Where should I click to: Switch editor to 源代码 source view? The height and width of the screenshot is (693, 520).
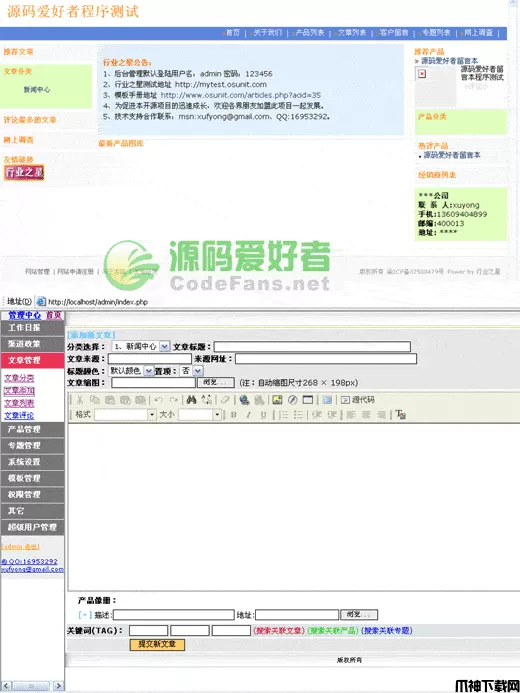coord(358,400)
